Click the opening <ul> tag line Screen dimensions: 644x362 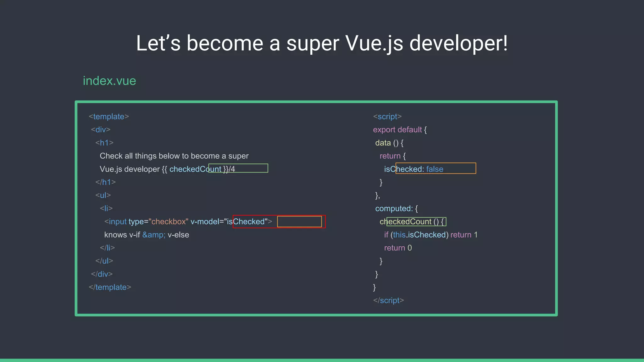[103, 195]
